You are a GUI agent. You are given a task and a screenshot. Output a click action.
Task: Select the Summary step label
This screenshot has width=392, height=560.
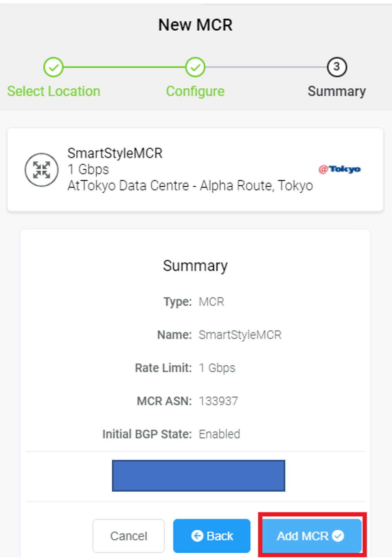pyautogui.click(x=337, y=91)
